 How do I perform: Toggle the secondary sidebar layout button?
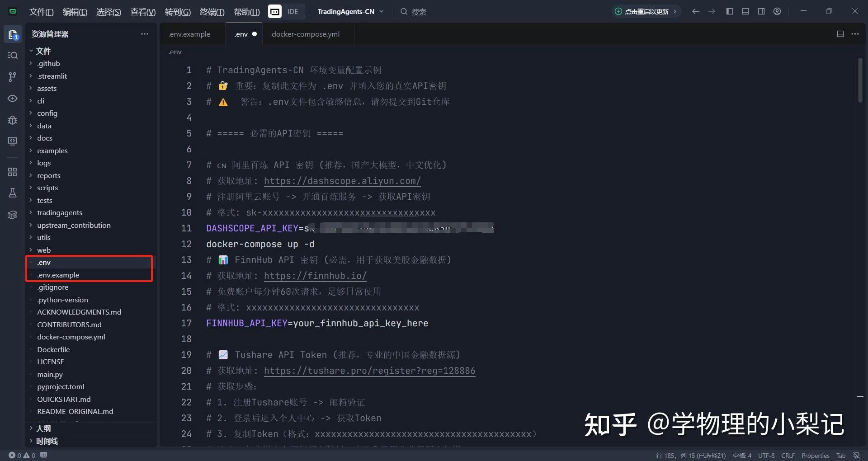click(x=761, y=12)
